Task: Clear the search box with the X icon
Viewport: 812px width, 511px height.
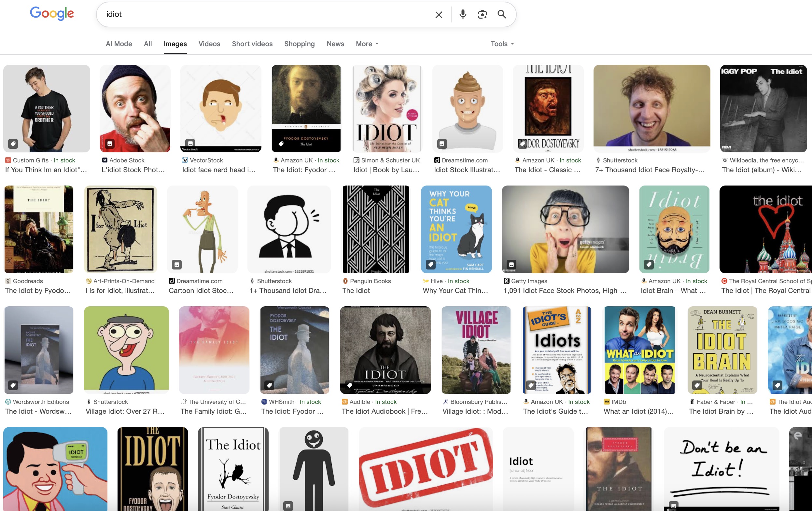Action: (x=438, y=15)
